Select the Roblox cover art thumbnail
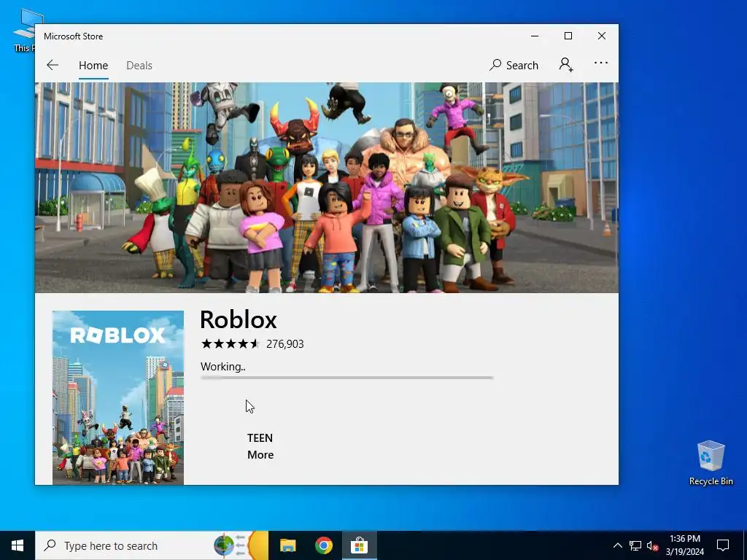Screen dimensions: 747x560 pyautogui.click(x=117, y=397)
